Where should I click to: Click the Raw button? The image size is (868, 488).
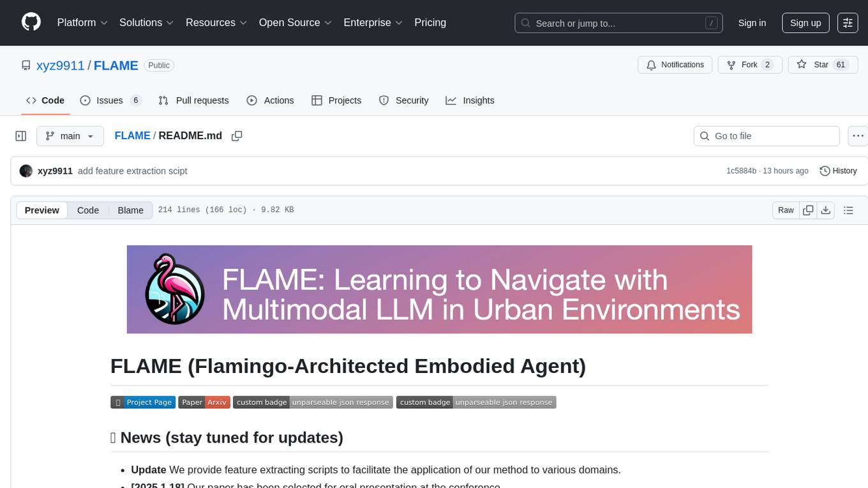pyautogui.click(x=786, y=210)
